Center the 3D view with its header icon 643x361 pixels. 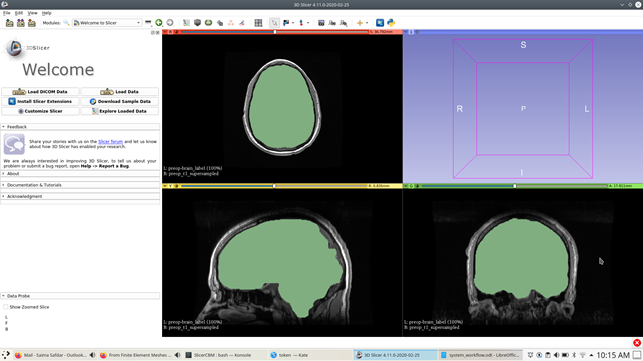tap(417, 32)
